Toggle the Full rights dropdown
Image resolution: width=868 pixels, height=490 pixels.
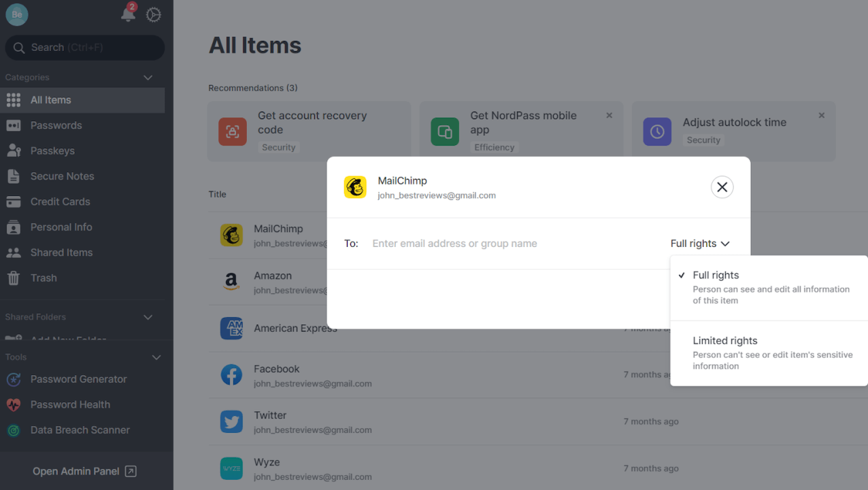pyautogui.click(x=700, y=244)
